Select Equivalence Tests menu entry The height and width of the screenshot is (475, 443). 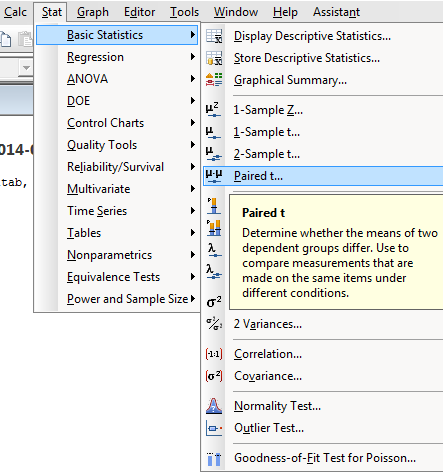(117, 277)
